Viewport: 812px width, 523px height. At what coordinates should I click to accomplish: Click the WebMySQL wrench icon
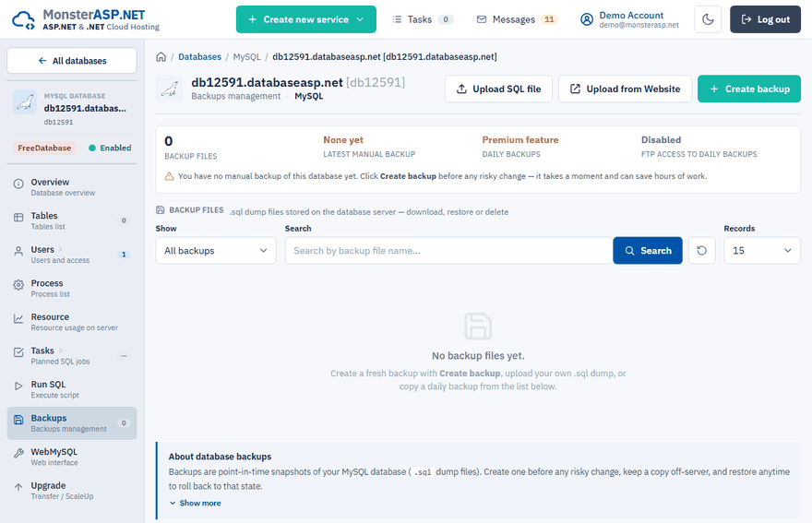coord(18,453)
